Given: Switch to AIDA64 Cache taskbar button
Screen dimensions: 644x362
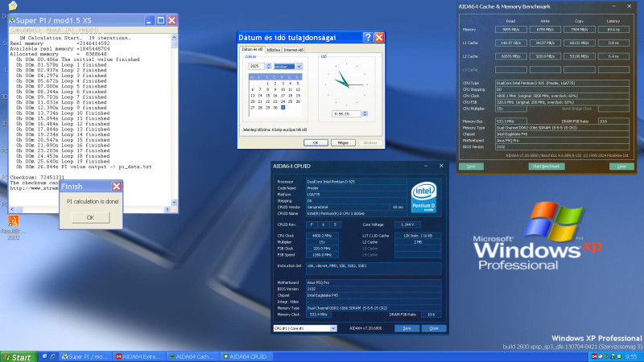Looking at the screenshot, I should 193,356.
